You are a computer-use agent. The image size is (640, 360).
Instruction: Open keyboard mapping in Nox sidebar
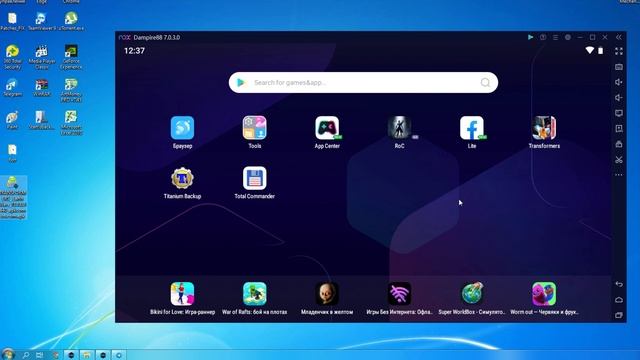[x=619, y=67]
